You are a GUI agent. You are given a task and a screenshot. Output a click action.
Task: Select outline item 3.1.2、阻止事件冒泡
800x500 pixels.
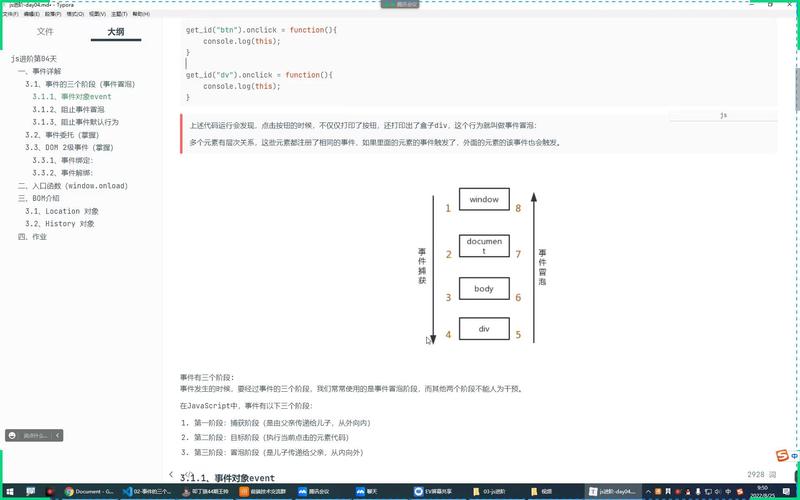tap(68, 109)
